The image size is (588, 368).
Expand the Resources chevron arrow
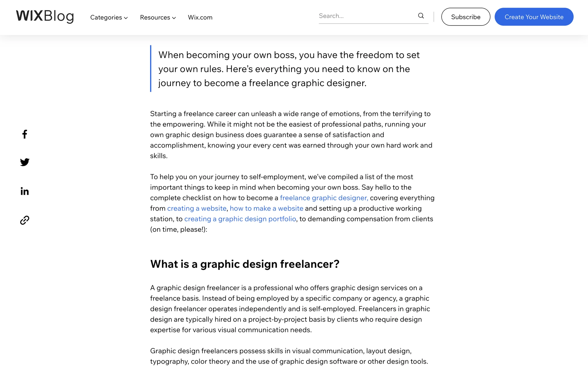pyautogui.click(x=174, y=18)
